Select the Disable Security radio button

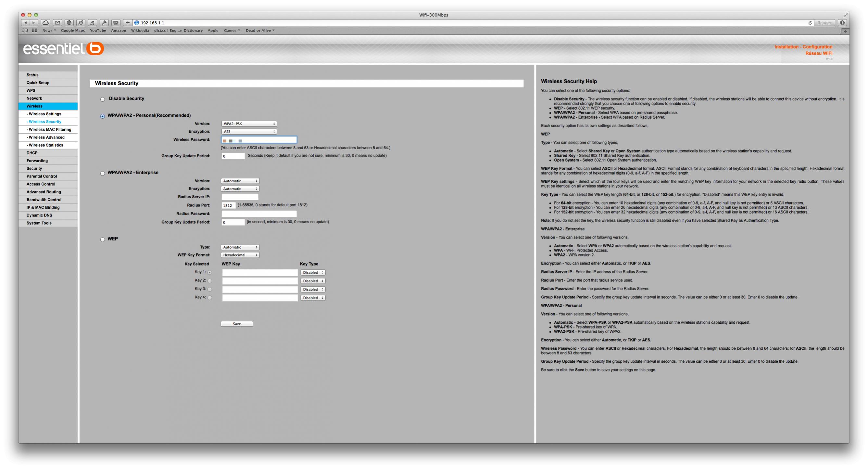pyautogui.click(x=102, y=99)
